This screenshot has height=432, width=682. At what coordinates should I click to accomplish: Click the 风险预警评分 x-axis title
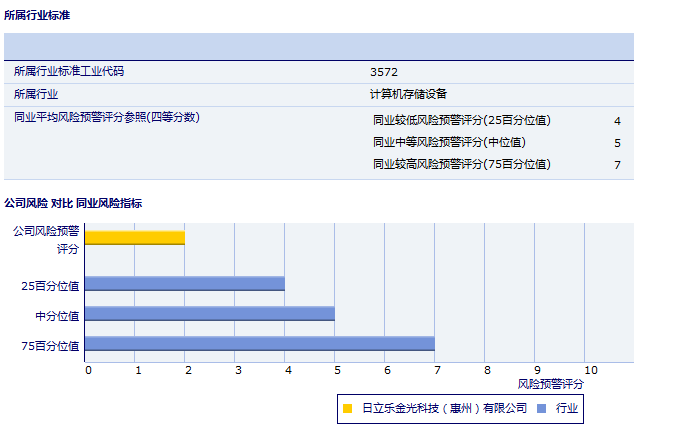(551, 383)
